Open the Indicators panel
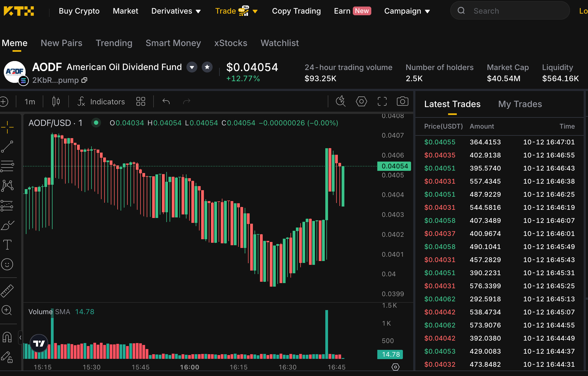The image size is (588, 376). click(101, 102)
